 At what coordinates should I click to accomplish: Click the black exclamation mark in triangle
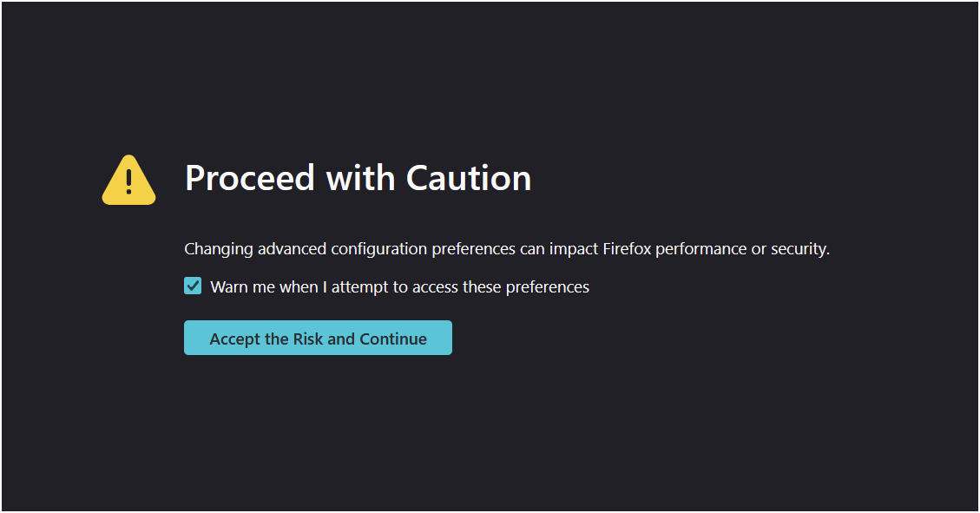128,181
